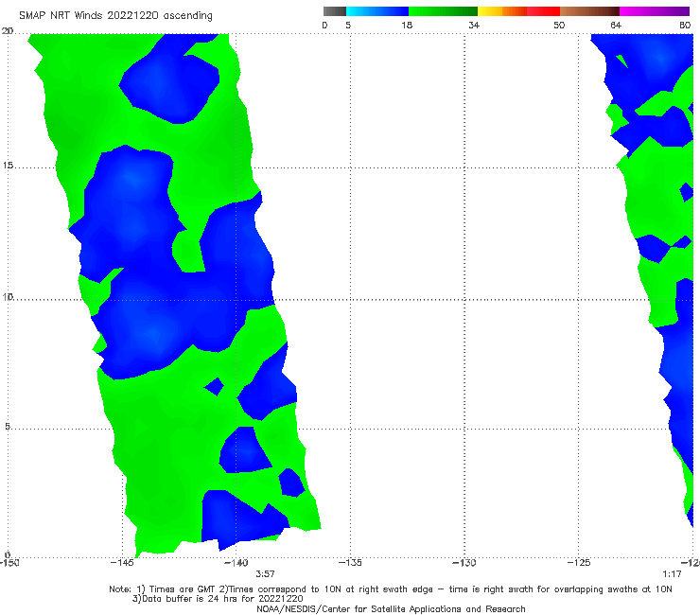This screenshot has height=615, width=700.
Task: Click the NOAA/NESDIS credit line
Action: coord(391,608)
